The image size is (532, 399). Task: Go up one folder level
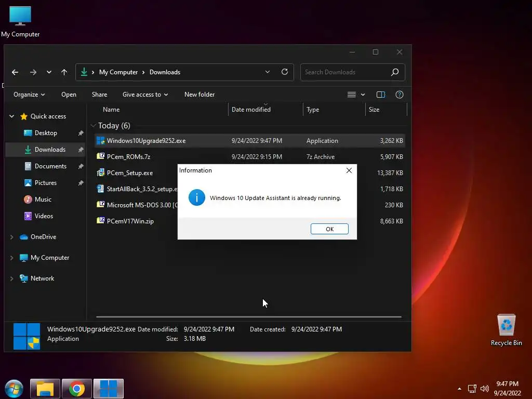coord(64,72)
